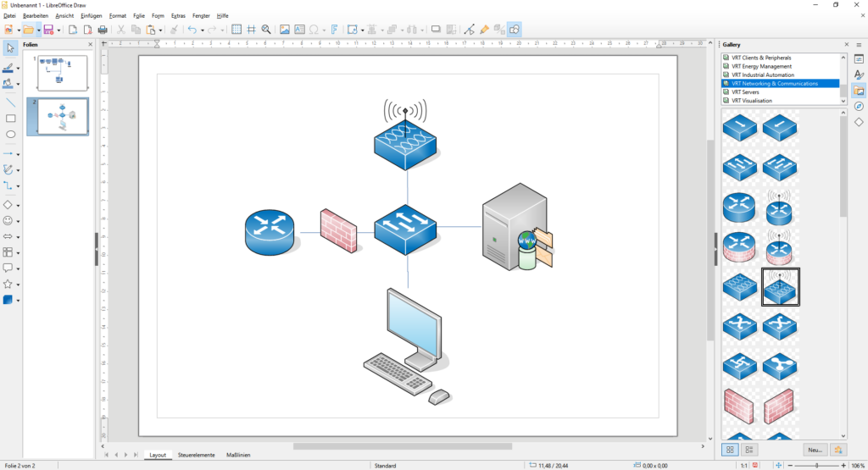Pick the Line tool in left toolbar
Viewport: 868px width, 470px height.
click(11, 102)
